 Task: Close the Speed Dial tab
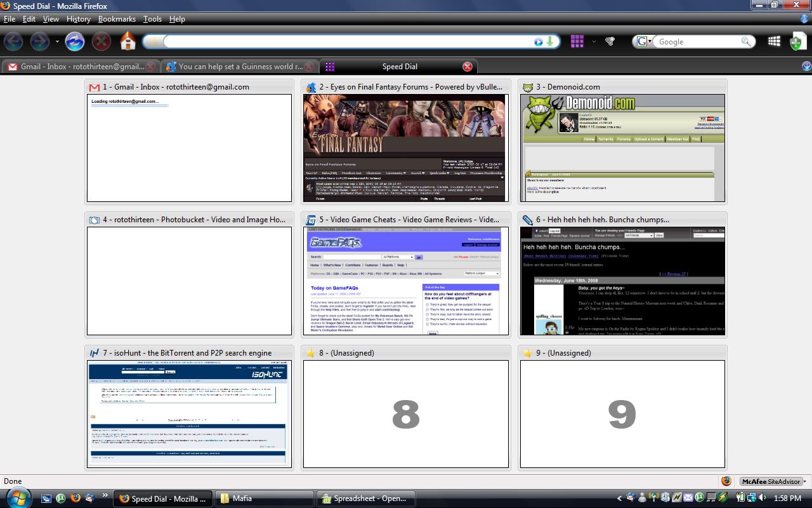[468, 67]
